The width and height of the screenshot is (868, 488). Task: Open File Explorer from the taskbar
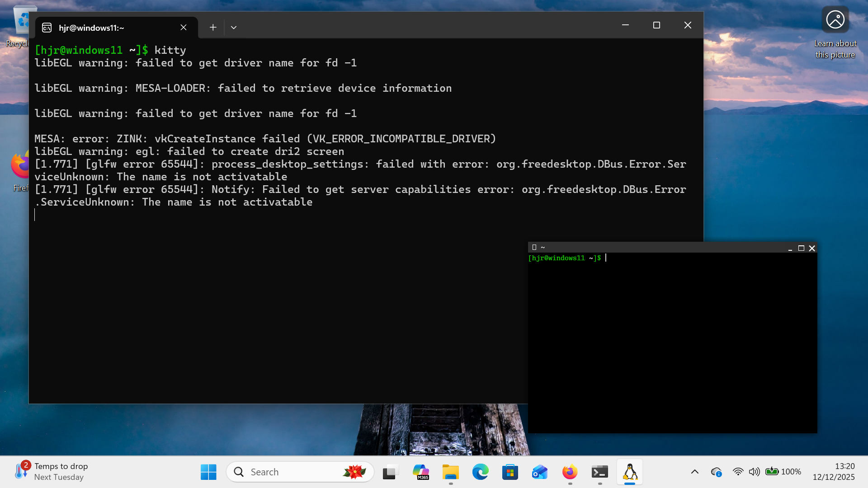(450, 472)
